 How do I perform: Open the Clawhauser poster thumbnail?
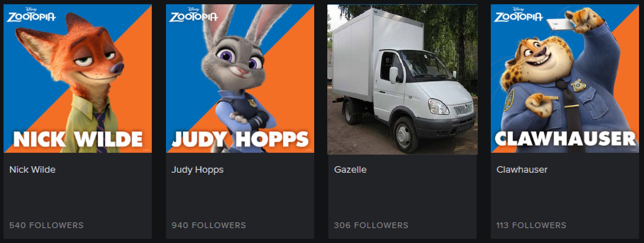(x=565, y=79)
